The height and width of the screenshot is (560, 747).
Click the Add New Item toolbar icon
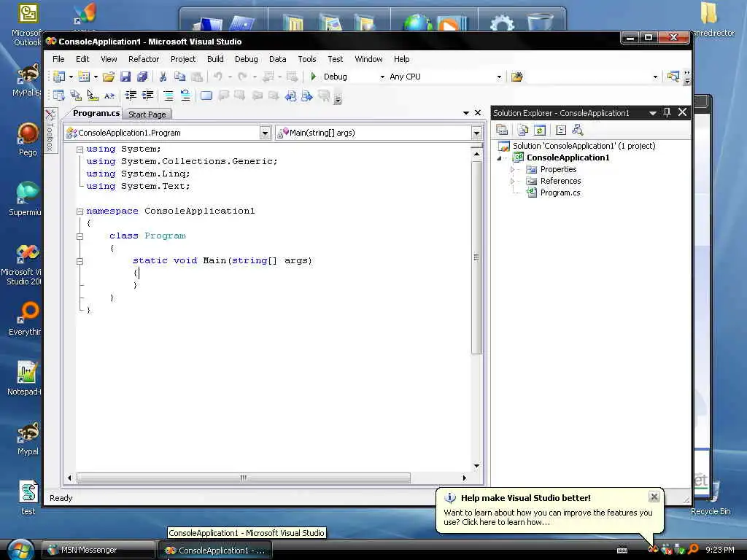84,77
